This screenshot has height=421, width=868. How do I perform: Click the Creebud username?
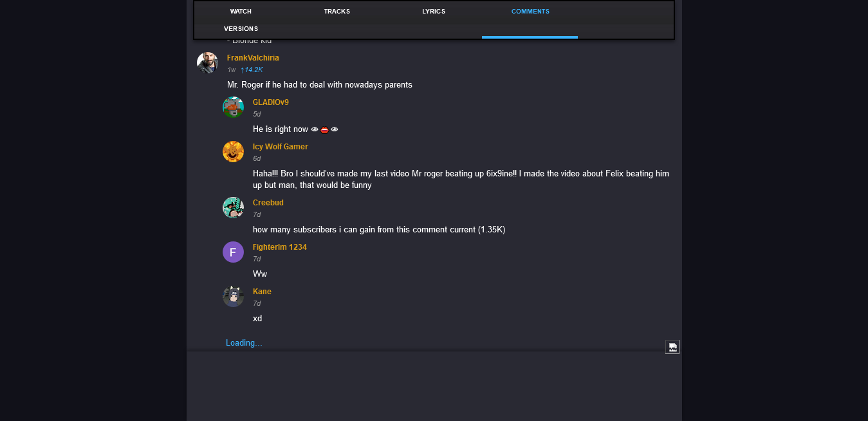point(268,203)
